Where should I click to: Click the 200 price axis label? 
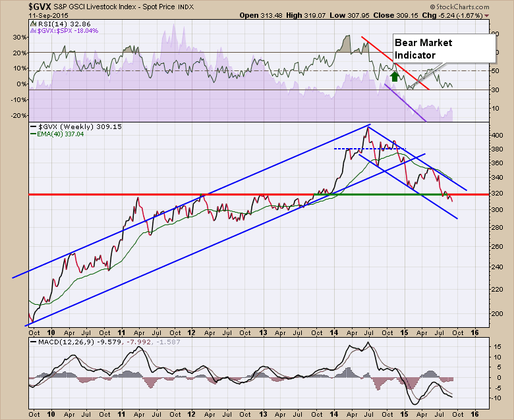(x=497, y=313)
